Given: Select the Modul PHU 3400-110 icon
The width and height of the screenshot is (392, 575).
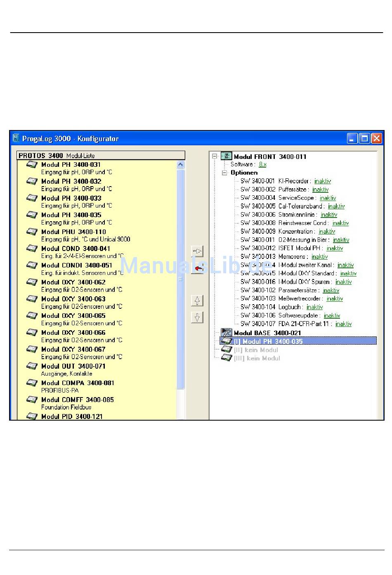Looking at the screenshot, I should click(32, 232).
